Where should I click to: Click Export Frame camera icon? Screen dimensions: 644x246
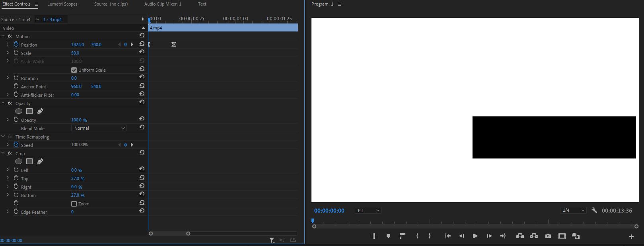(x=548, y=236)
